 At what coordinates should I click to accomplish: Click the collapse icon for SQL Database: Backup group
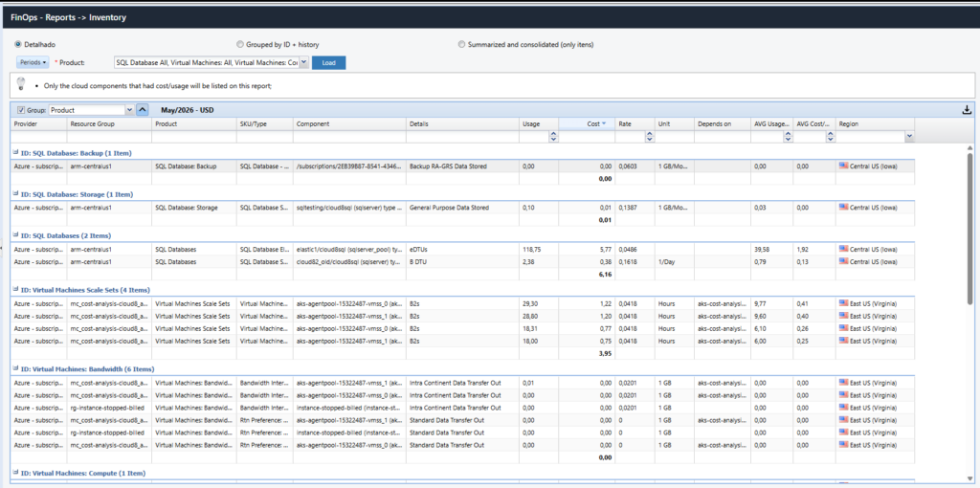coord(15,152)
